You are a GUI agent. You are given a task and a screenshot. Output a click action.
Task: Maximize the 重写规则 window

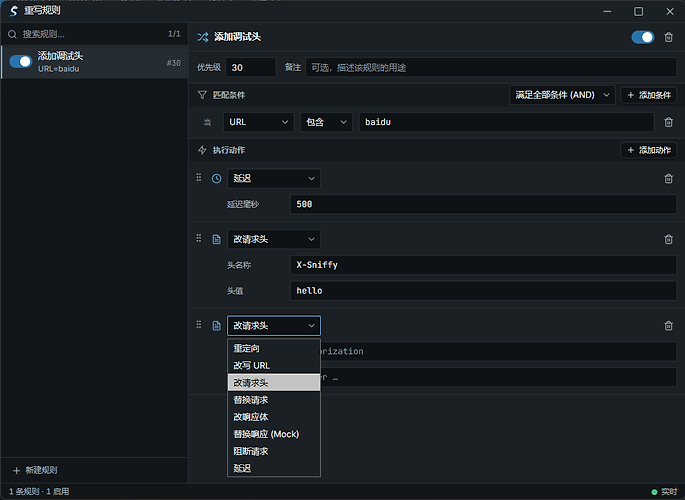pos(638,11)
